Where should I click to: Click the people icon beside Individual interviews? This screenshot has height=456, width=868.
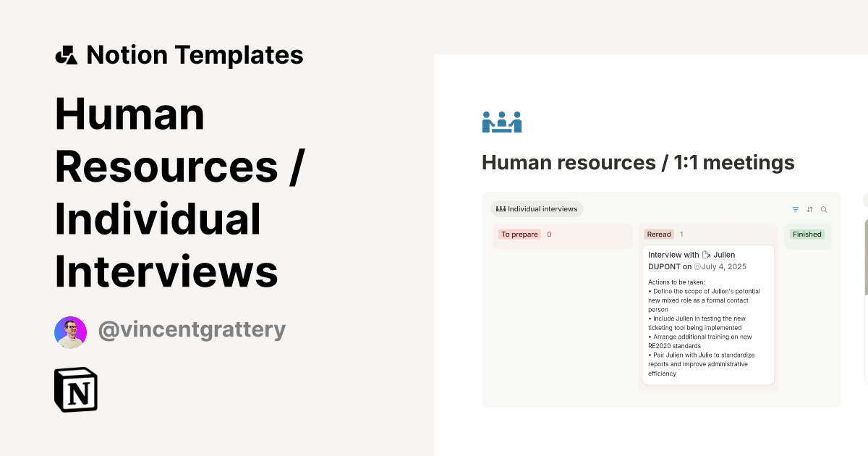click(x=501, y=208)
